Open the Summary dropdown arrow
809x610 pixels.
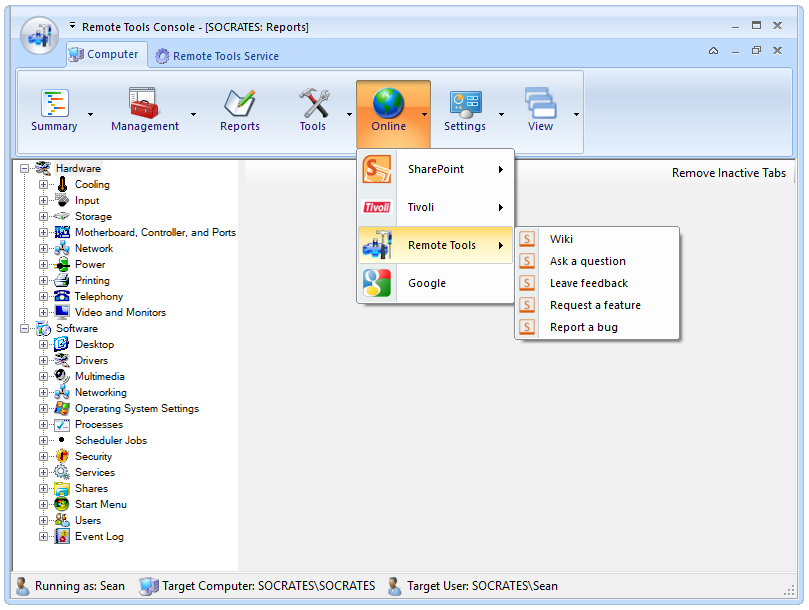click(x=90, y=115)
